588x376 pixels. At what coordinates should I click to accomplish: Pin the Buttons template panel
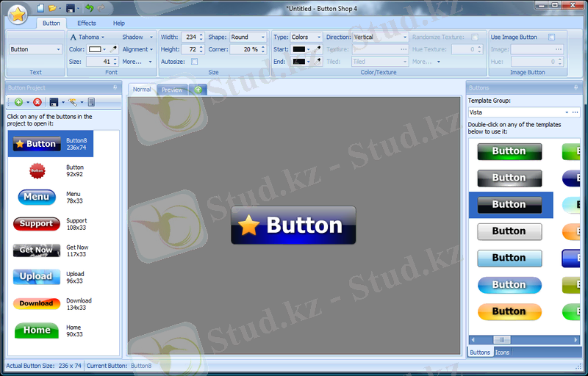(576, 87)
